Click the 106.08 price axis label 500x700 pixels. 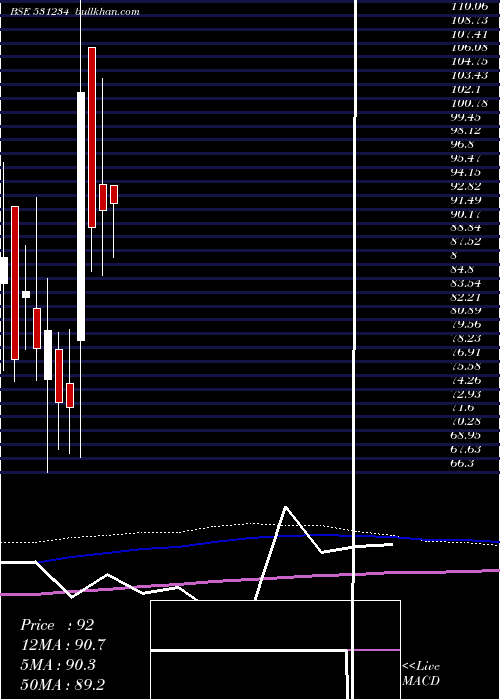click(469, 48)
